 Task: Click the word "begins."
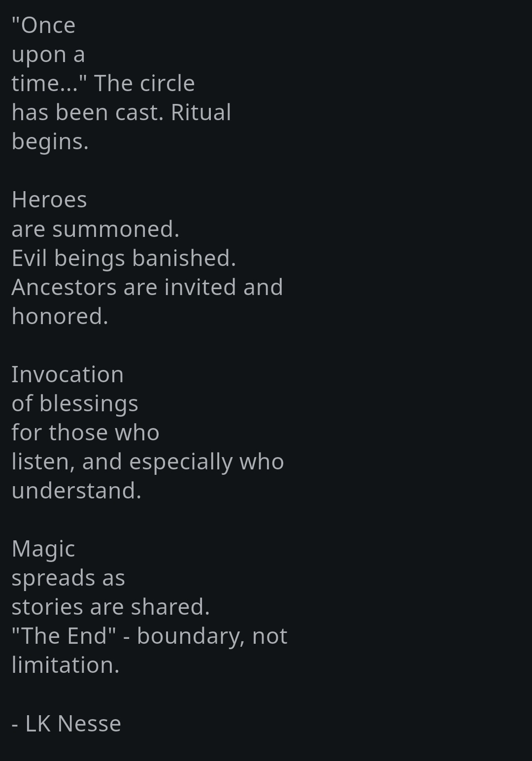click(x=50, y=142)
